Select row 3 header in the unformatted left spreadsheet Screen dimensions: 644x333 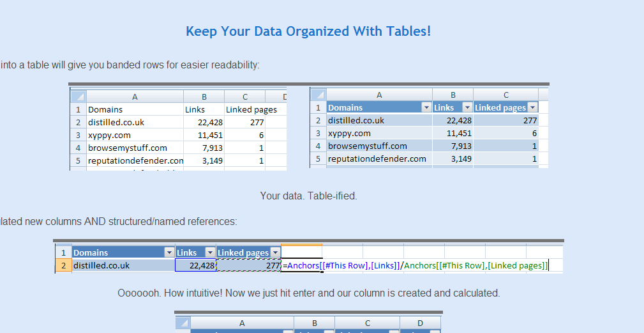(x=77, y=135)
